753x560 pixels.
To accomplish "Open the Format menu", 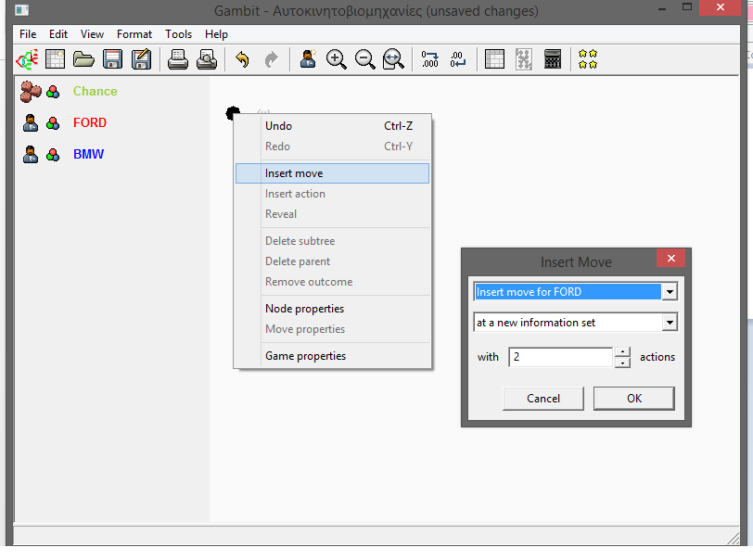I will pyautogui.click(x=134, y=34).
